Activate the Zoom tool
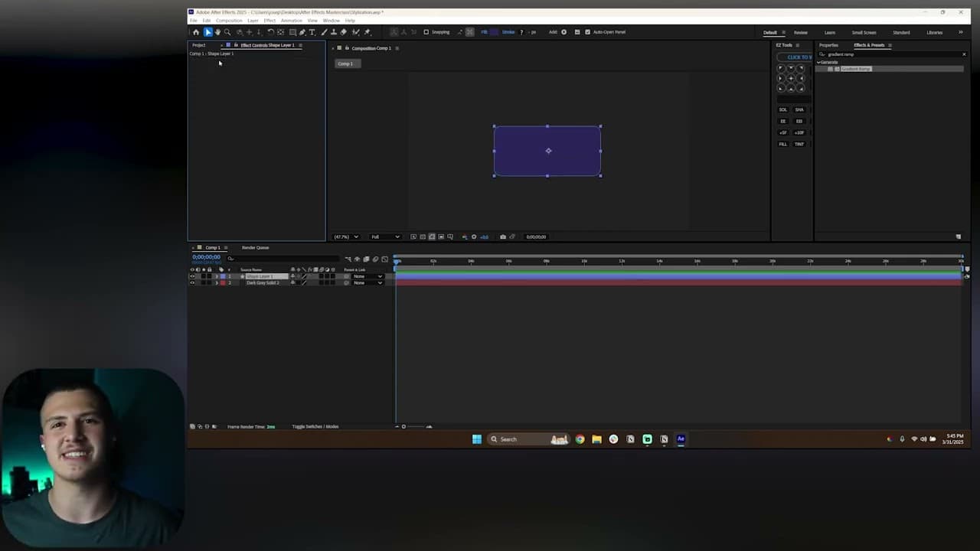The width and height of the screenshot is (980, 551). (x=227, y=31)
